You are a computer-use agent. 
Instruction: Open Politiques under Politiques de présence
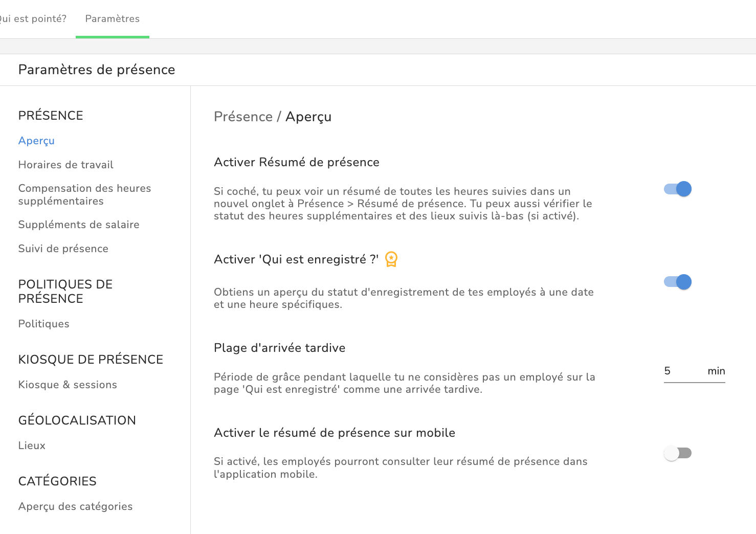[44, 324]
